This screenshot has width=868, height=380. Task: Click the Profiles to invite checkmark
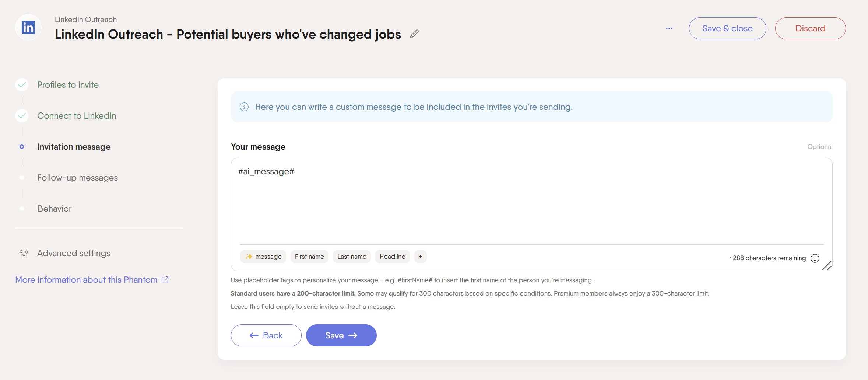click(x=22, y=84)
